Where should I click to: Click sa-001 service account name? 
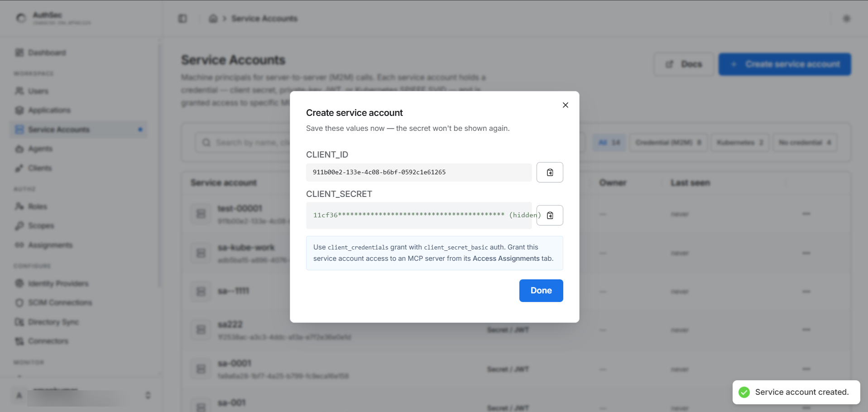click(232, 402)
